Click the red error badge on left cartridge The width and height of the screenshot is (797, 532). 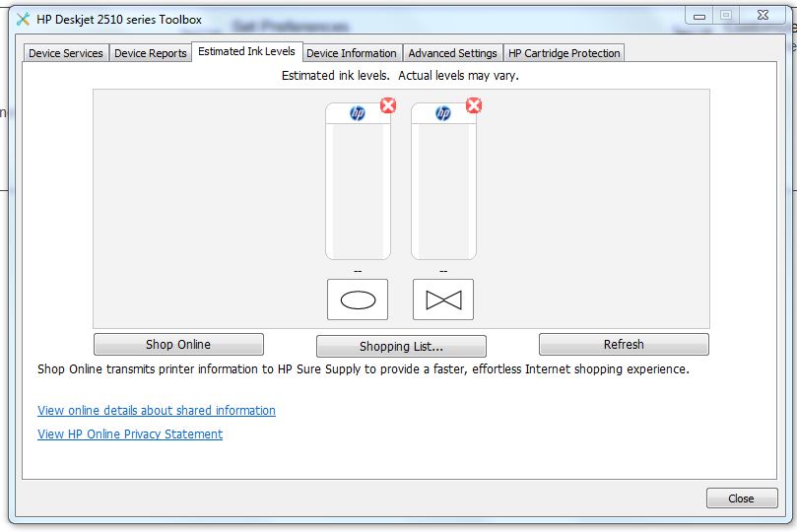(x=388, y=105)
